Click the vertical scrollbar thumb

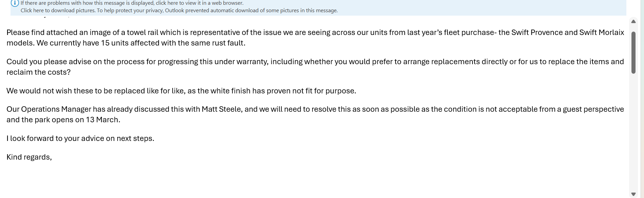633,53
